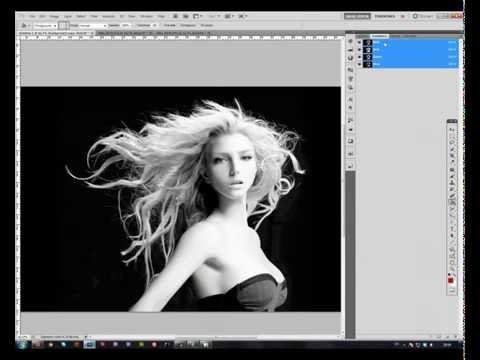Select the Crop tool
The image size is (480, 360).
pos(452,155)
